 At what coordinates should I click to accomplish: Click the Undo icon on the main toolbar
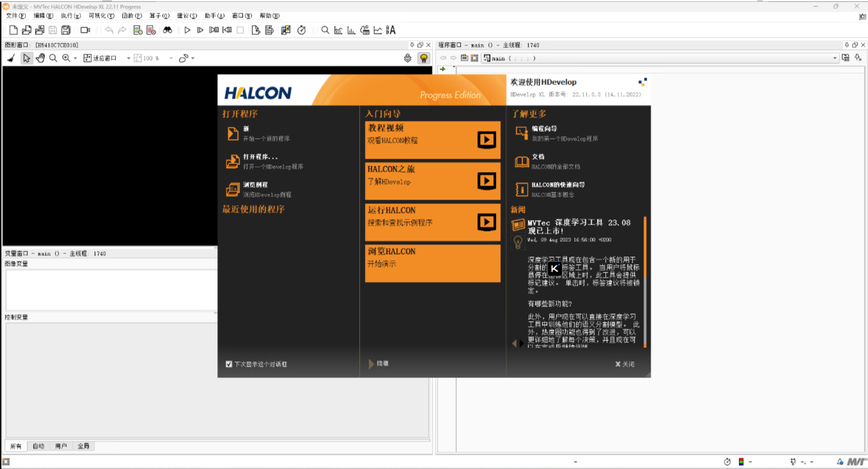point(107,30)
